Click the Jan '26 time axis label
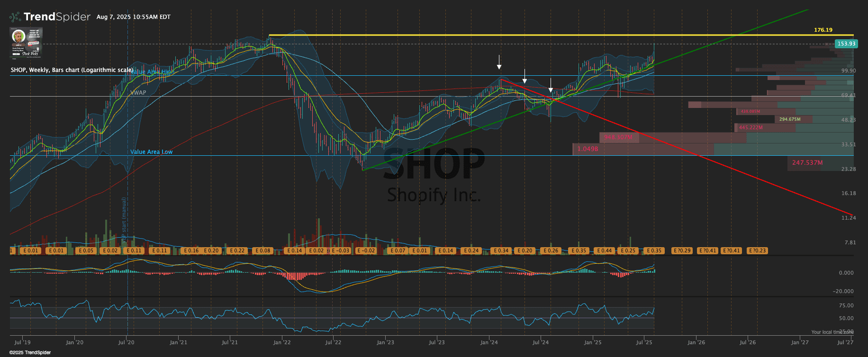Screen dimensions: 868x357 (696, 342)
